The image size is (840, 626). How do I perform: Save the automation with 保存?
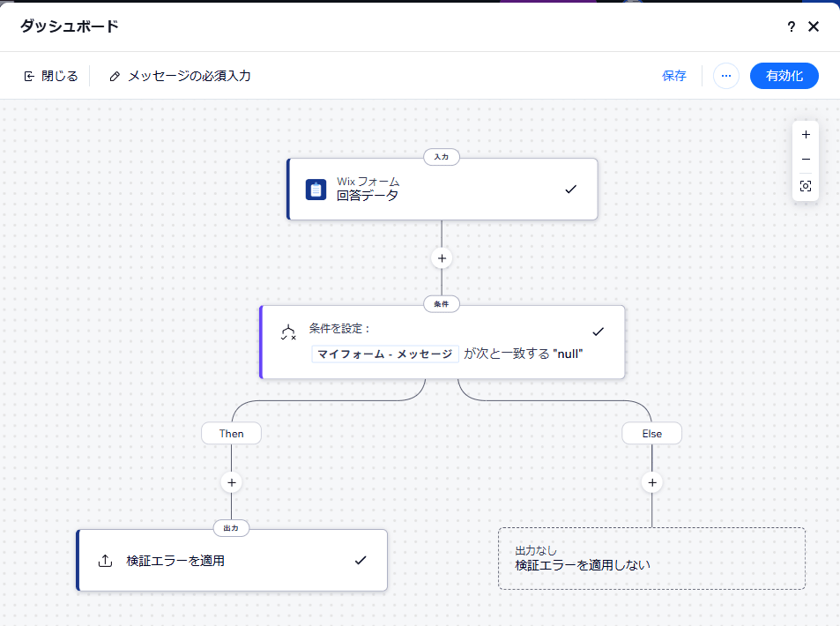tap(674, 76)
